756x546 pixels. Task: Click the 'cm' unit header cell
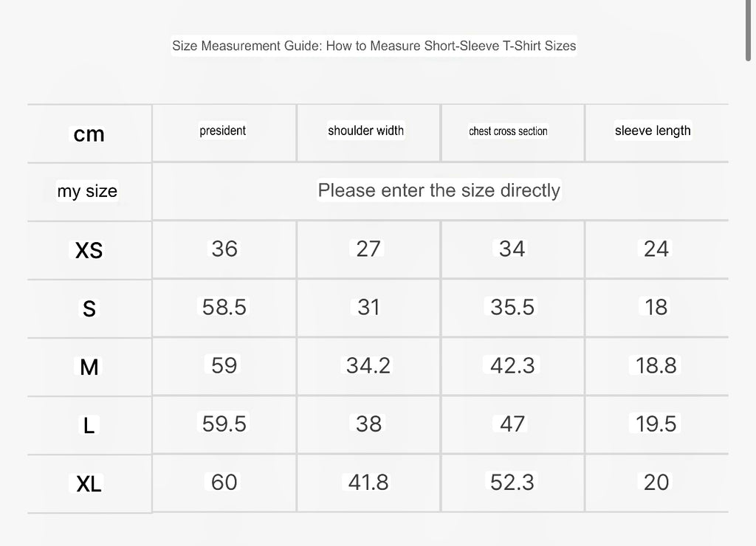(x=89, y=134)
